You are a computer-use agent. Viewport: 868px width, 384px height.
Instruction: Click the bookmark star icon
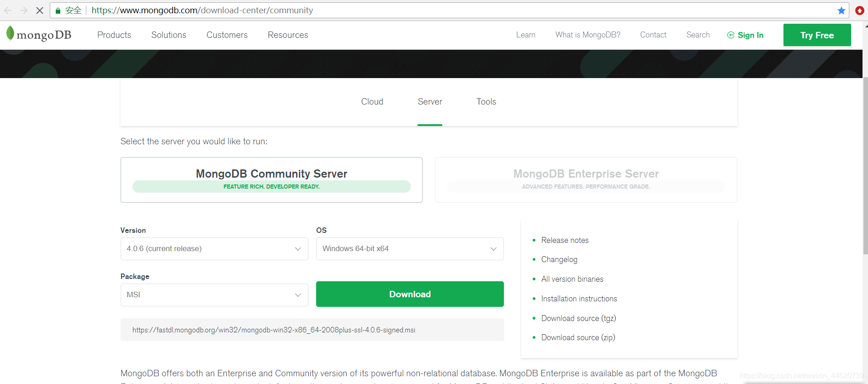coord(842,10)
